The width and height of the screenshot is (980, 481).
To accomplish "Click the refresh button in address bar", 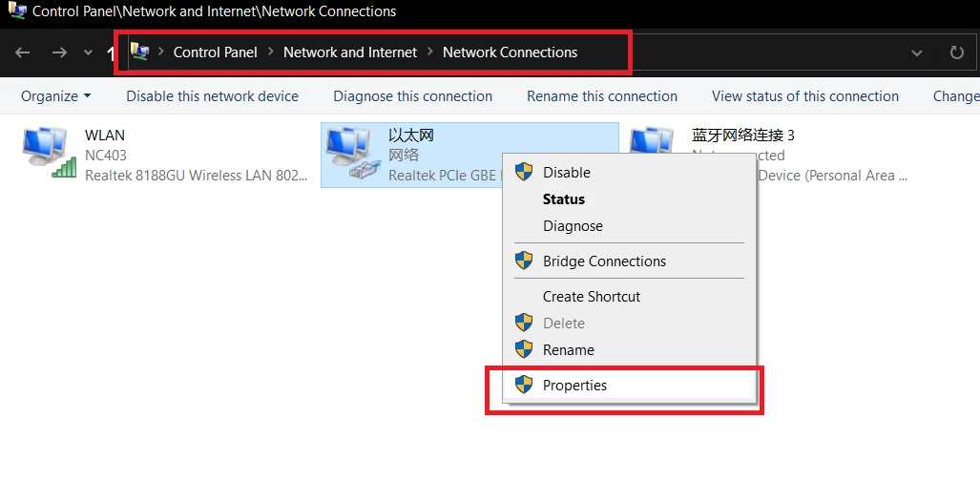I will (x=956, y=52).
